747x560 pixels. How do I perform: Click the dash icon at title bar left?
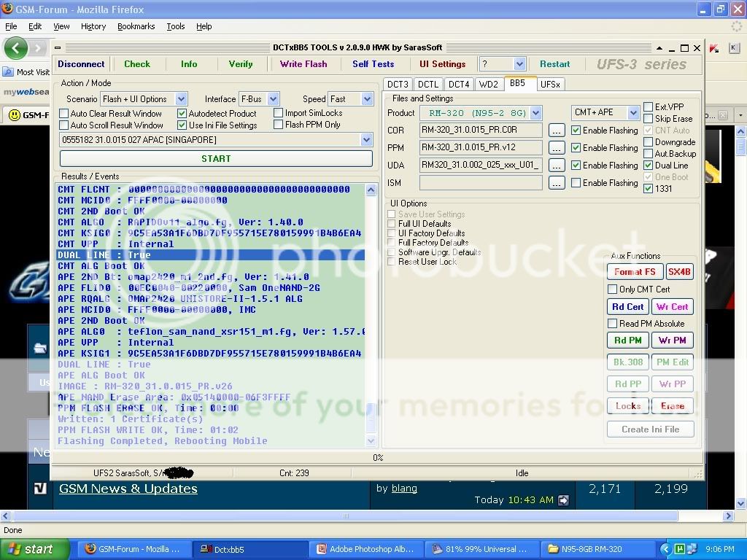58,47
